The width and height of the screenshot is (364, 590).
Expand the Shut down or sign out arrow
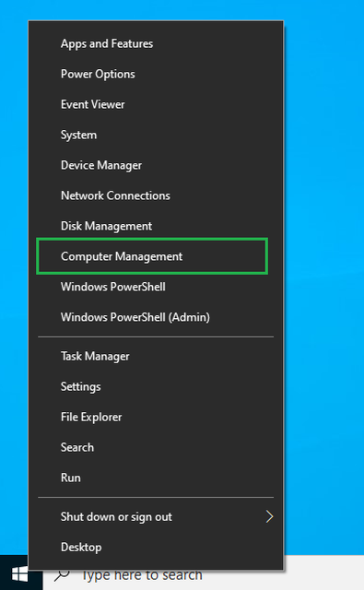click(269, 516)
